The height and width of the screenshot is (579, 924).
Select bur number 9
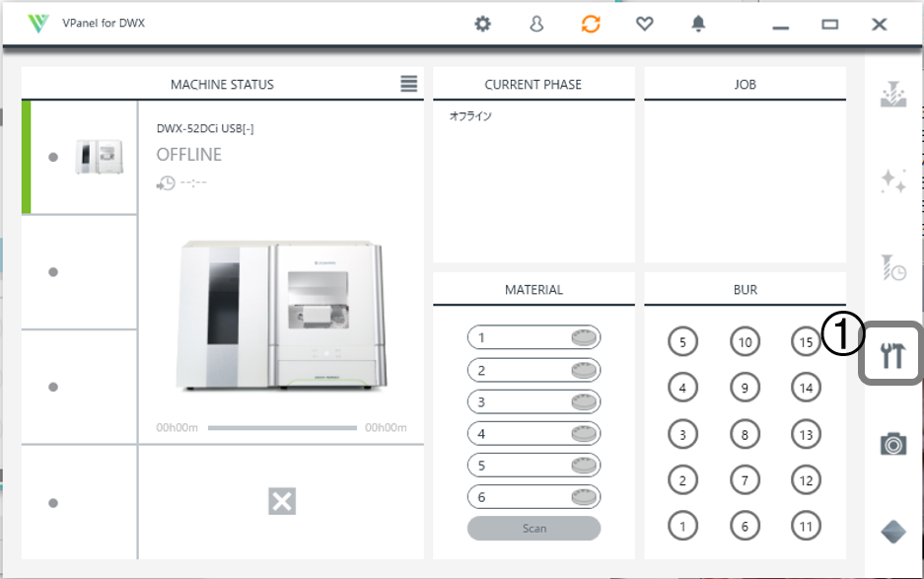point(745,388)
